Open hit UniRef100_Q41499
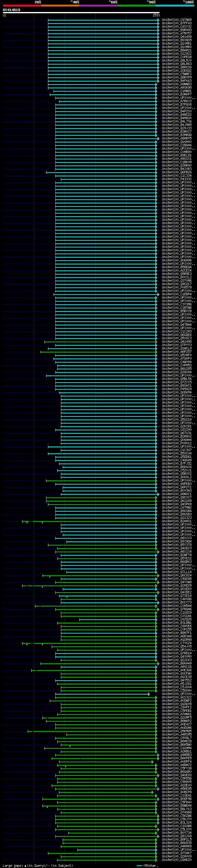Screen dimensions: 197x868 pos(177,37)
